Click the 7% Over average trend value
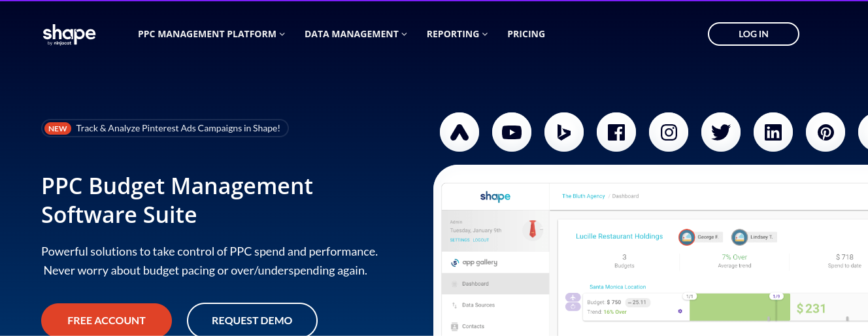 point(735,257)
